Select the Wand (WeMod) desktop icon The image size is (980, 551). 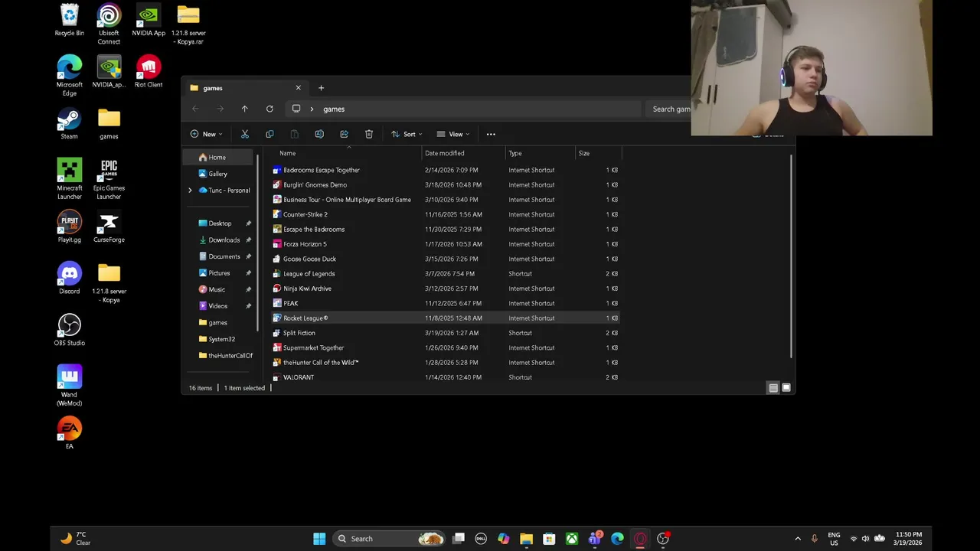click(x=69, y=386)
